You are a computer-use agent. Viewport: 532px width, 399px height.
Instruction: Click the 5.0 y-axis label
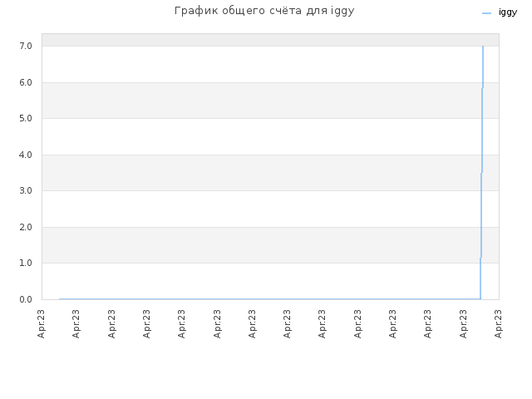26,118
